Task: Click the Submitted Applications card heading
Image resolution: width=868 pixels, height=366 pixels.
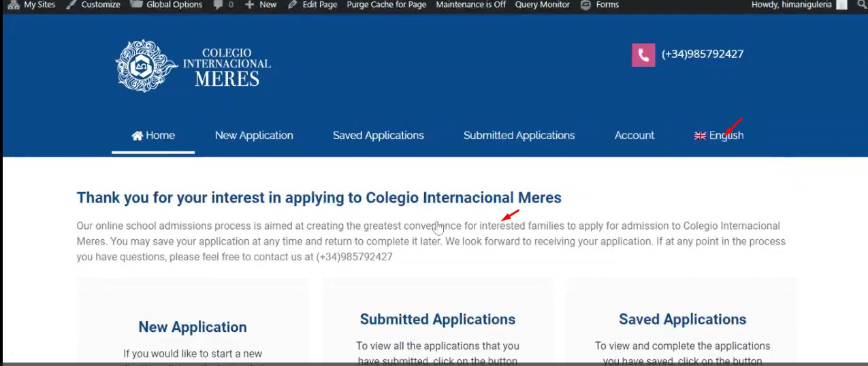Action: [x=438, y=319]
